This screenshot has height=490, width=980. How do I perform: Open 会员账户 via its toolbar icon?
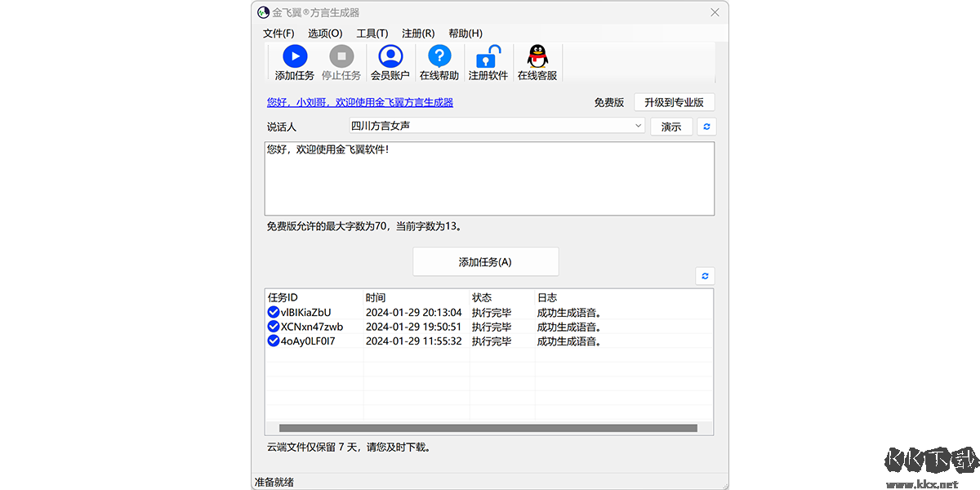(390, 56)
